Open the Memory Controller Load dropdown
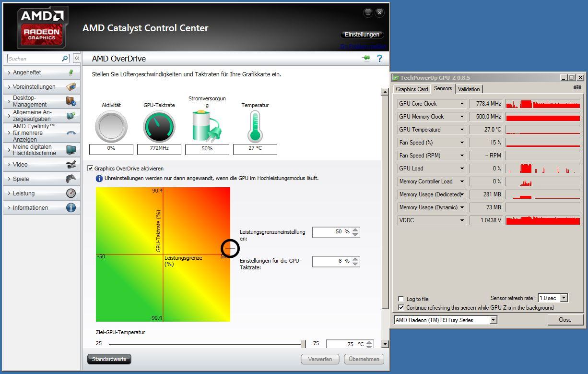 [x=462, y=181]
